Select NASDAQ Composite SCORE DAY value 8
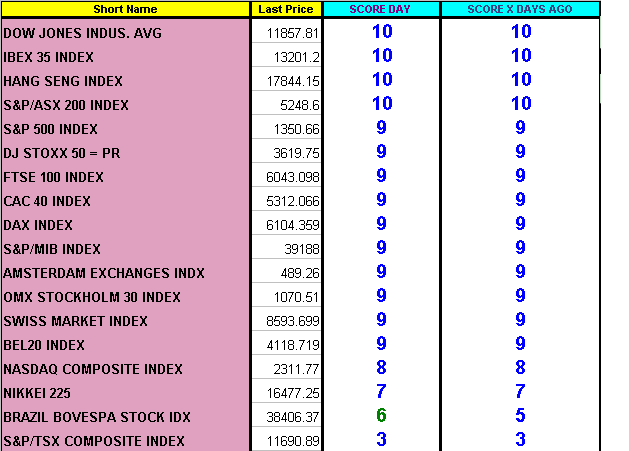The width and height of the screenshot is (629, 451). coord(381,367)
